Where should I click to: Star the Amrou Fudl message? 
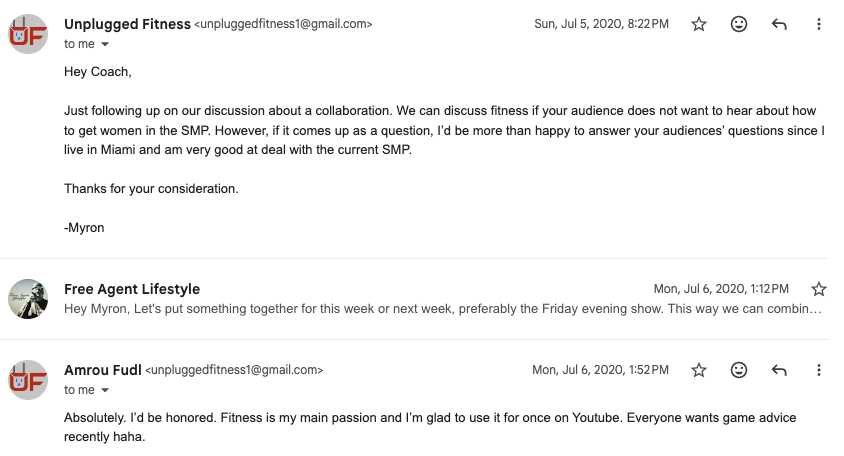699,370
